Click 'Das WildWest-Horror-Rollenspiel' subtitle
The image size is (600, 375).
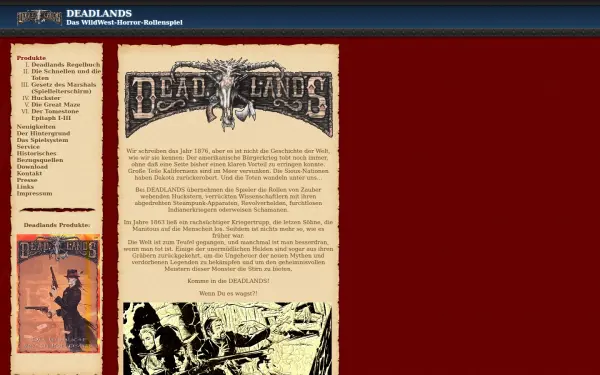tap(124, 23)
